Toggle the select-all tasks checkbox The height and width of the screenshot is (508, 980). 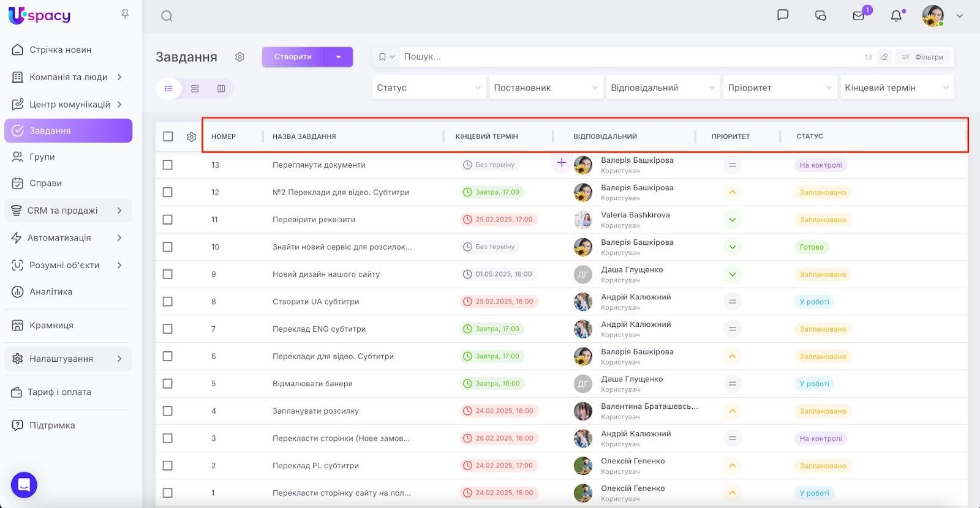coord(168,136)
